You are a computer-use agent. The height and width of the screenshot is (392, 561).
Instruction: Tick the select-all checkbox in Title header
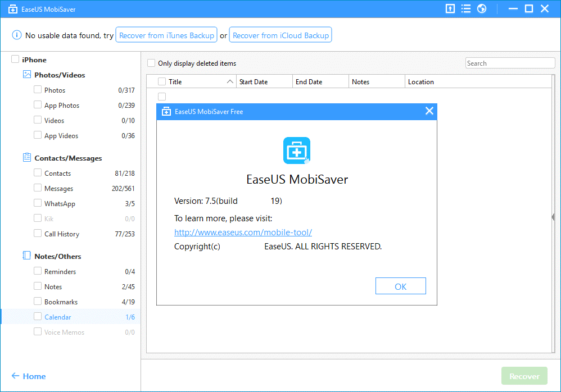click(162, 81)
